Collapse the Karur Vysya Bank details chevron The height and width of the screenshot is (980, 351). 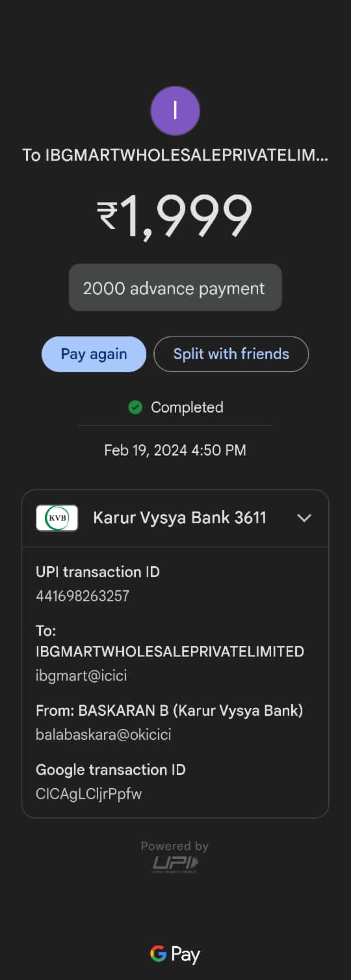(304, 518)
